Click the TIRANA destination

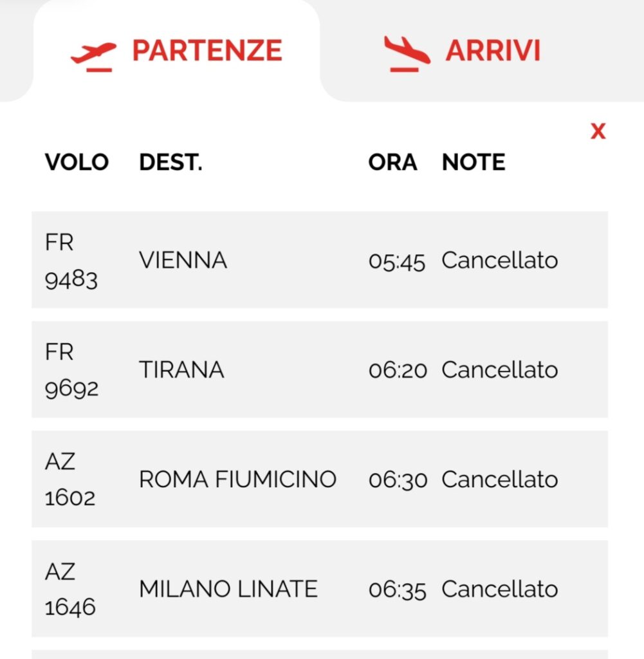[x=181, y=370]
